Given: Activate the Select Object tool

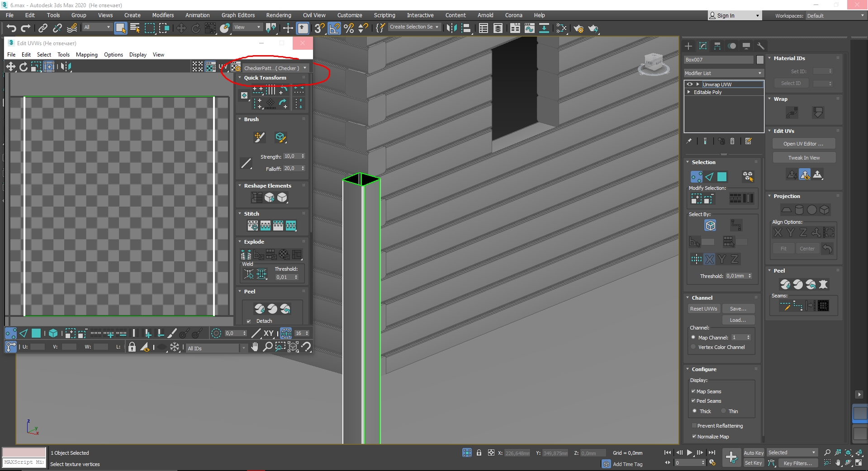Looking at the screenshot, I should click(121, 28).
